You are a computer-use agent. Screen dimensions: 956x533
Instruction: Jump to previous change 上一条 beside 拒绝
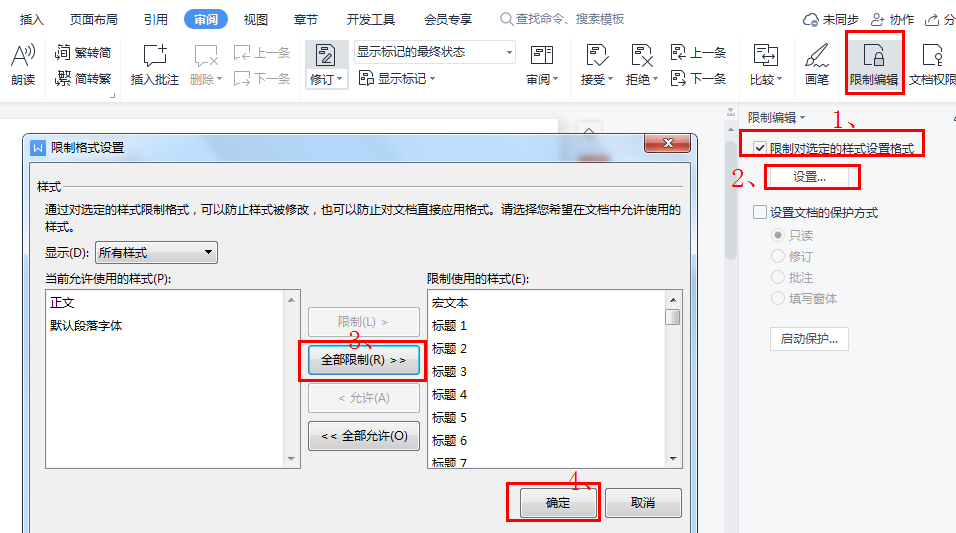pyautogui.click(x=699, y=53)
